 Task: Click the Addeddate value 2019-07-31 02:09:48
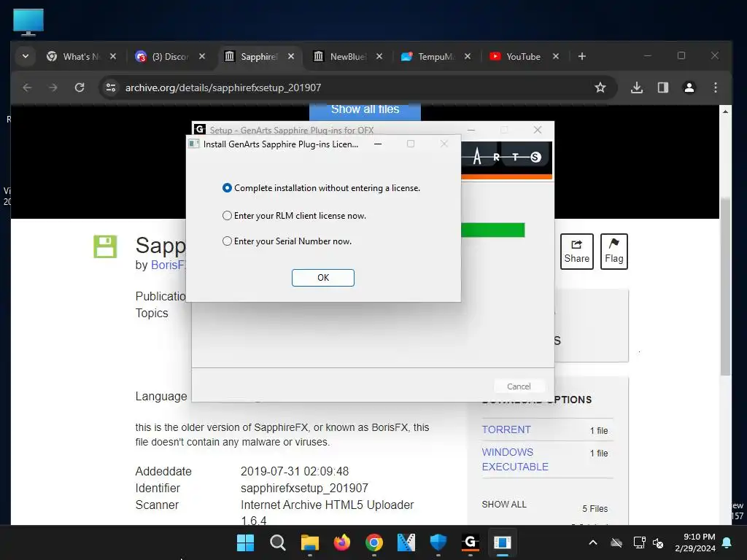(295, 472)
